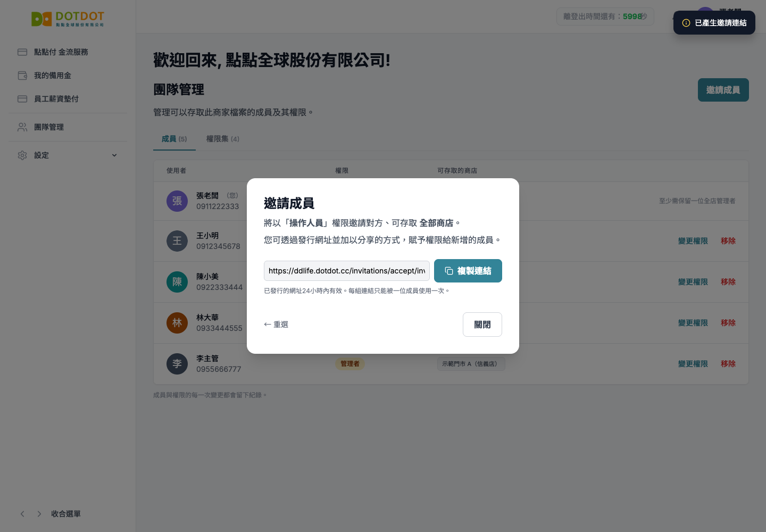Click the 設定 gear icon
766x532 pixels.
22,155
